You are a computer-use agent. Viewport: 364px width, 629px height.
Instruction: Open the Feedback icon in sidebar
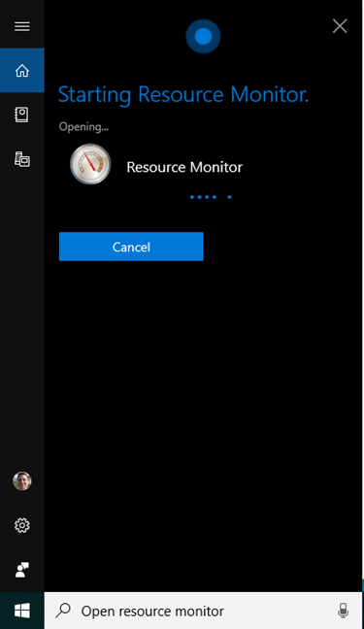tap(22, 570)
